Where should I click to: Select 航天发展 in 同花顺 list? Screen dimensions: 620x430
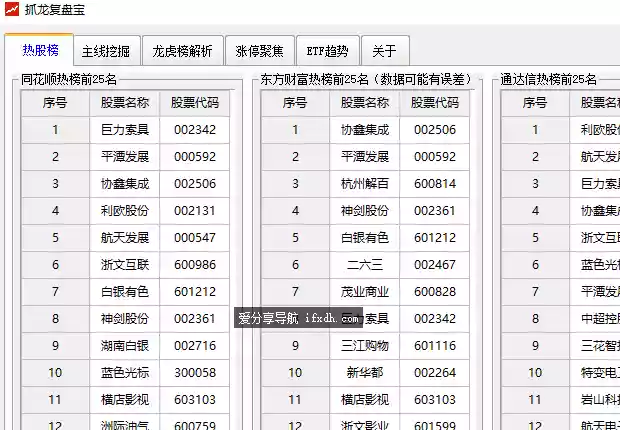(x=125, y=237)
